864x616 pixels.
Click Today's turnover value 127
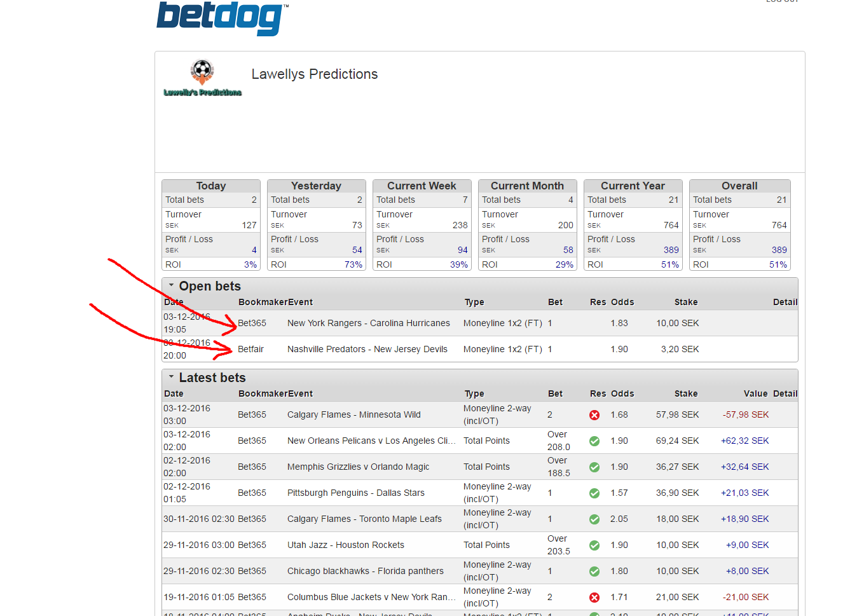tap(249, 225)
